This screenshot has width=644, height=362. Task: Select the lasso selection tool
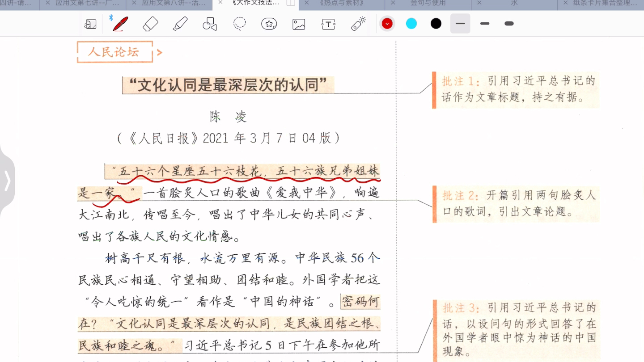click(x=240, y=24)
